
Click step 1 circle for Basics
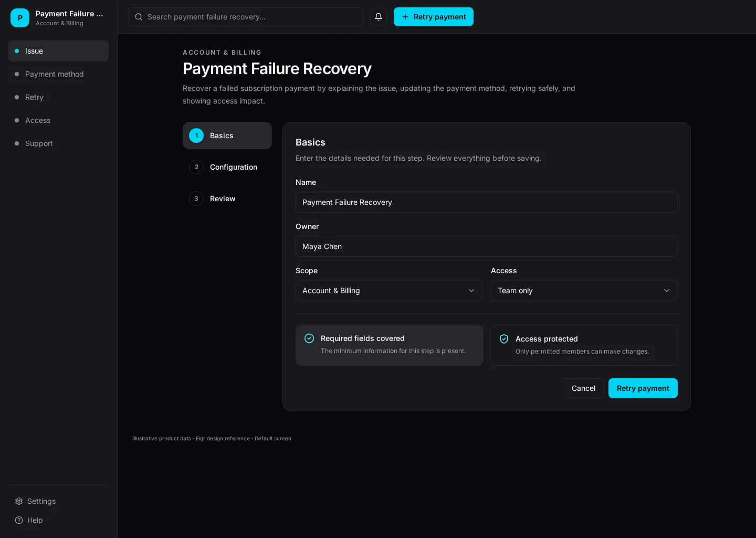click(196, 136)
